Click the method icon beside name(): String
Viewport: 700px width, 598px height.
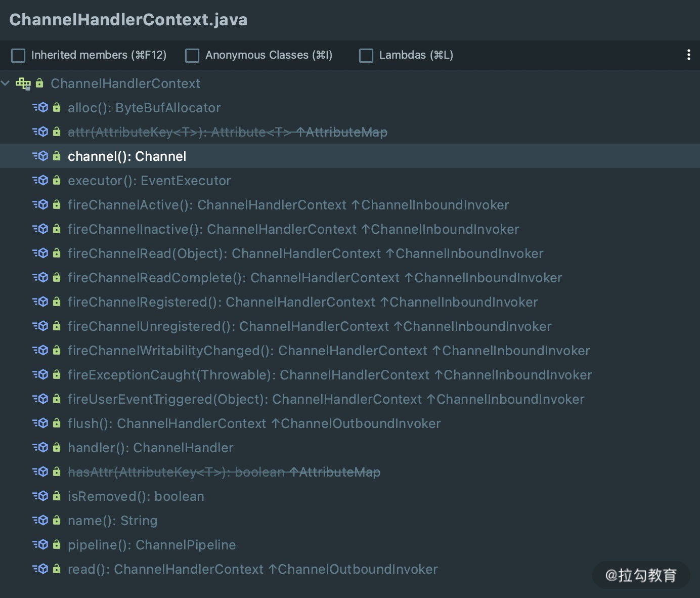pyautogui.click(x=40, y=521)
